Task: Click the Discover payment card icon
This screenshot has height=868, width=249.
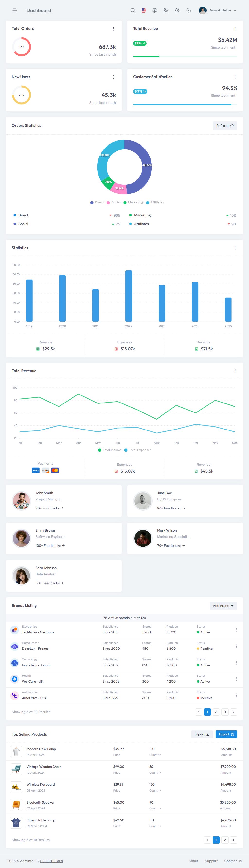Action: click(x=45, y=470)
